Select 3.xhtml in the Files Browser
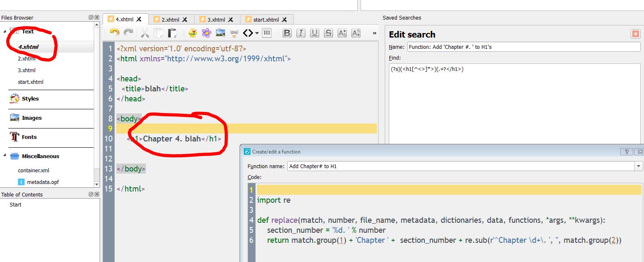 tap(27, 70)
